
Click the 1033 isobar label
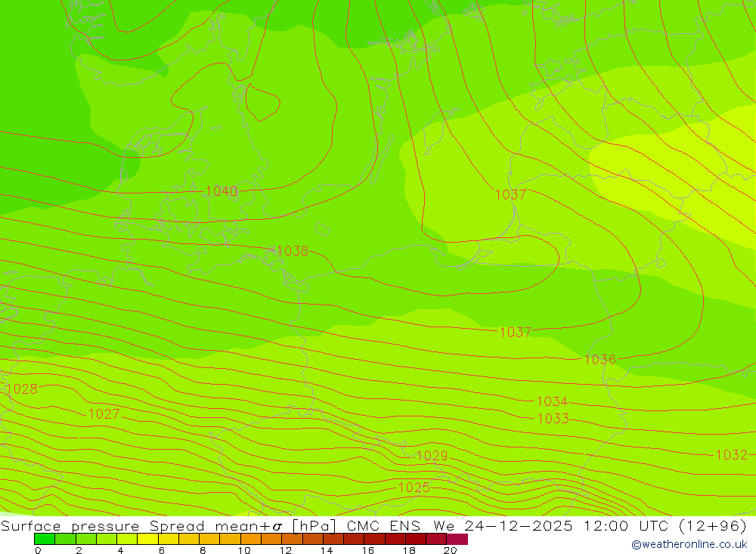553,418
